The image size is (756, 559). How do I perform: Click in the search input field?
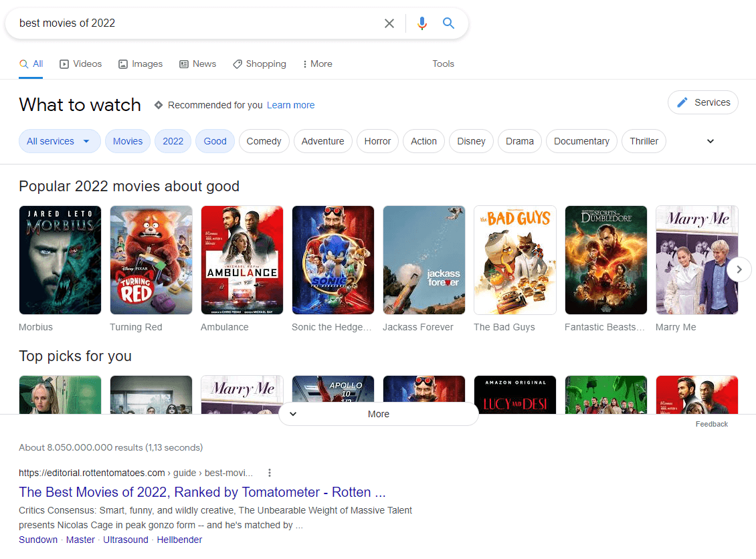(197, 23)
